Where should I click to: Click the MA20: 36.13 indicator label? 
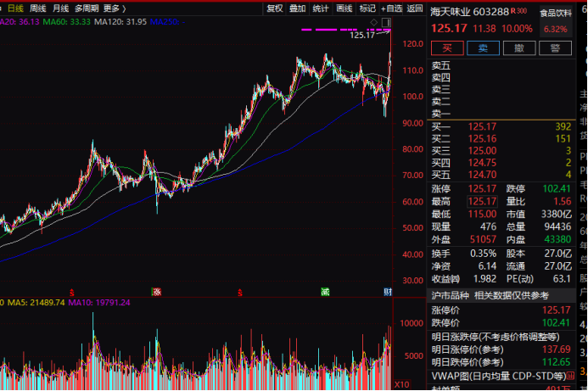pos(20,22)
